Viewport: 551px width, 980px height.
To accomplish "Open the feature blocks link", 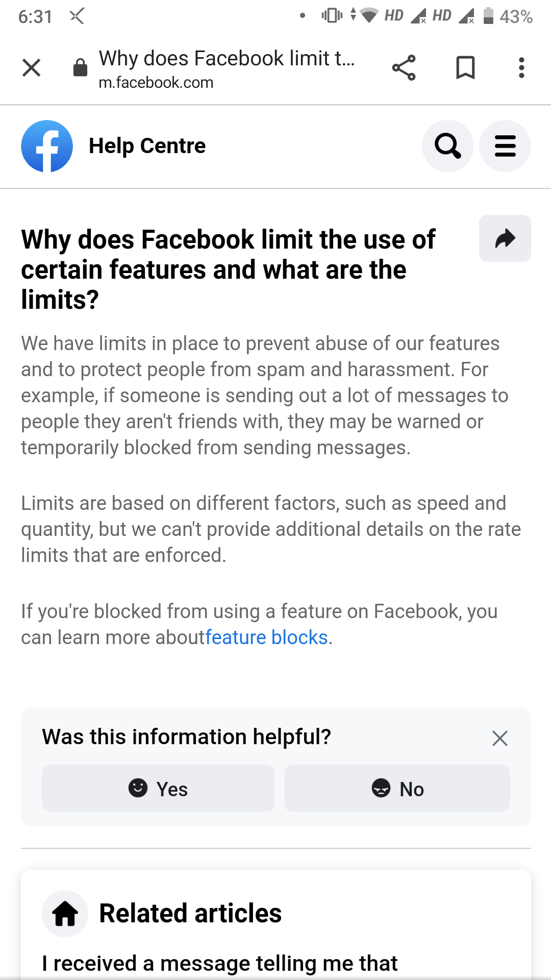I will click(266, 638).
